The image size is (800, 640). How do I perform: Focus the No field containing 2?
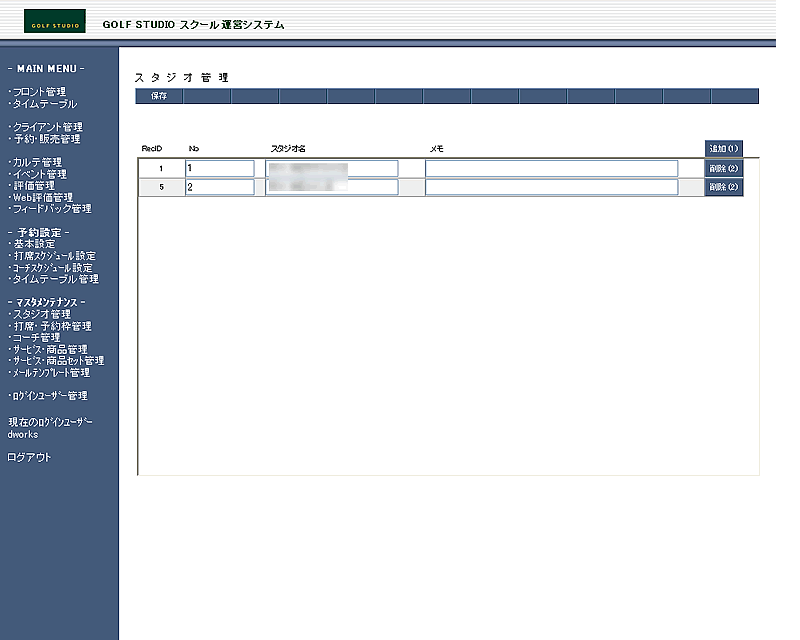pyautogui.click(x=220, y=187)
